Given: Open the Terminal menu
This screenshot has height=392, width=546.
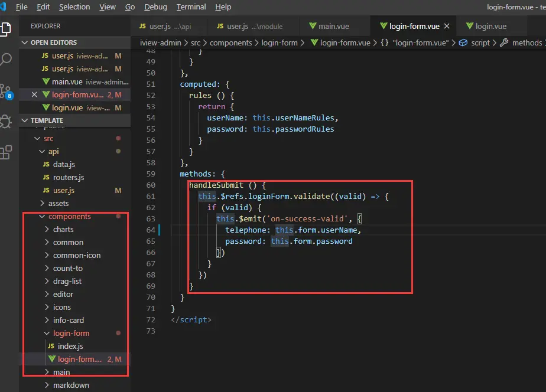Looking at the screenshot, I should 191,7.
